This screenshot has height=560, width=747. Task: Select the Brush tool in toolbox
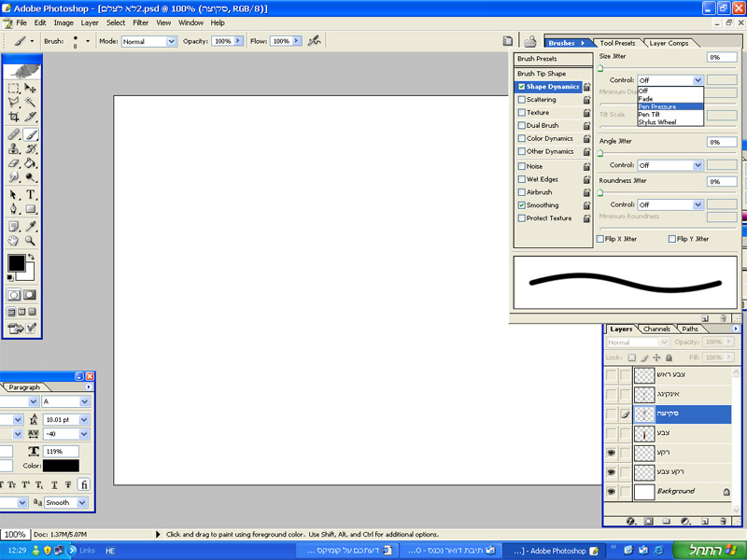coord(31,134)
